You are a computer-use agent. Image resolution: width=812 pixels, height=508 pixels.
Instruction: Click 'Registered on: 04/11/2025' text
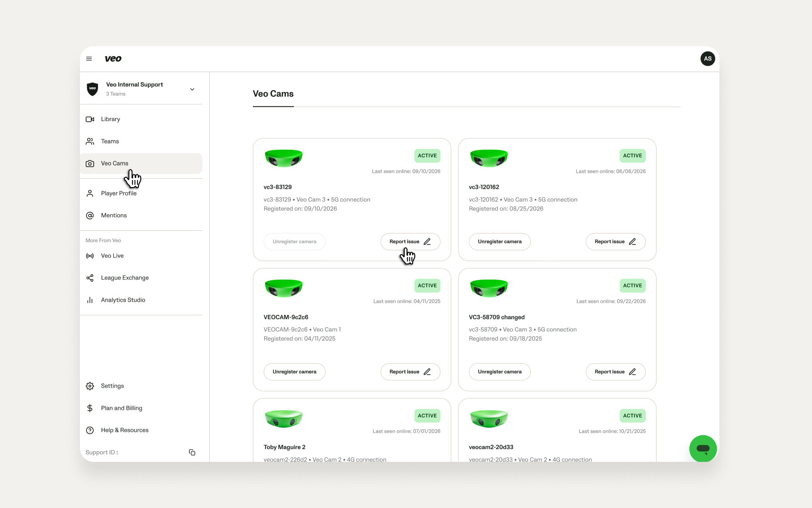click(x=299, y=339)
